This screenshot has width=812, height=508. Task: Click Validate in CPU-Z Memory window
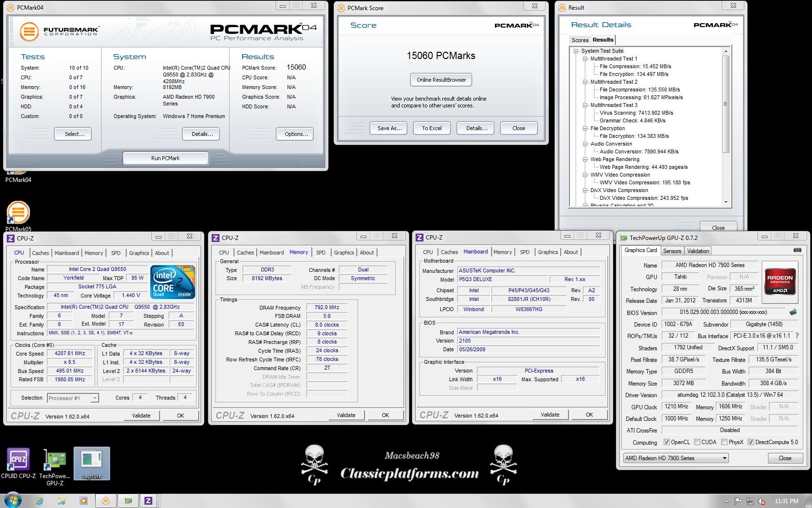pos(346,415)
